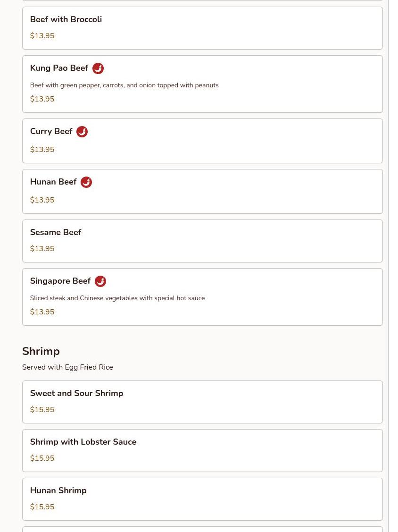Screen dimensions: 398x532
Task: Click the spicy chili icon next to Singapore Beef
Action: (x=100, y=281)
